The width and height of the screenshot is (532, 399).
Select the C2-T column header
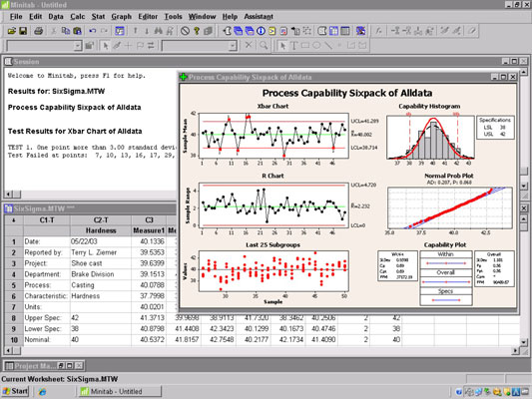(x=101, y=220)
